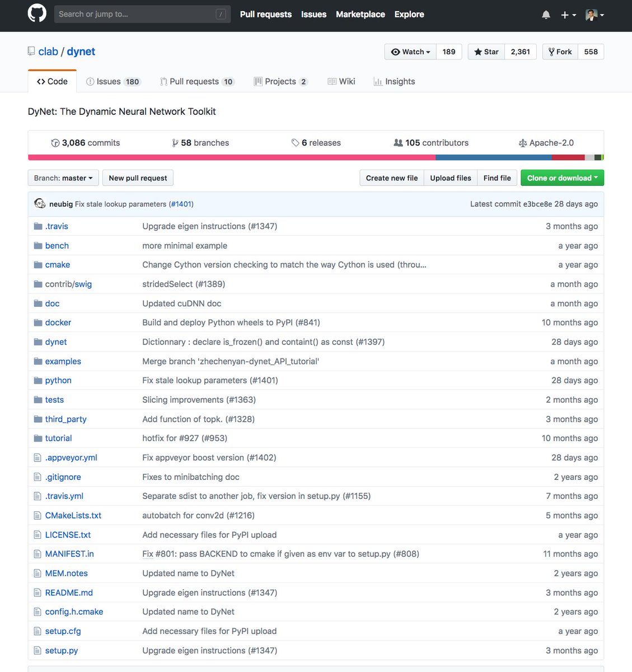Click the file icon for setup.py
The width and height of the screenshot is (632, 672).
pyautogui.click(x=38, y=651)
